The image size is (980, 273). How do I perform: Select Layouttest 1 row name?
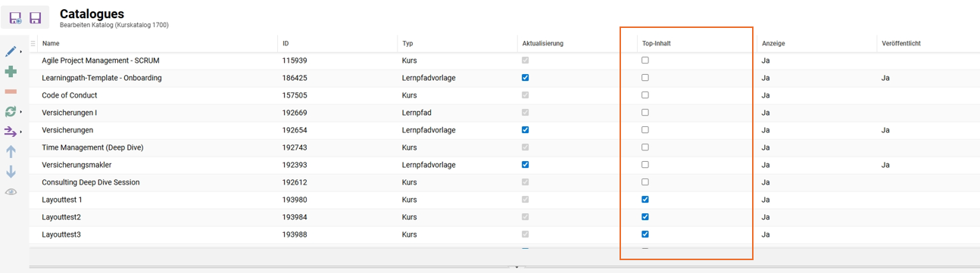(x=62, y=200)
